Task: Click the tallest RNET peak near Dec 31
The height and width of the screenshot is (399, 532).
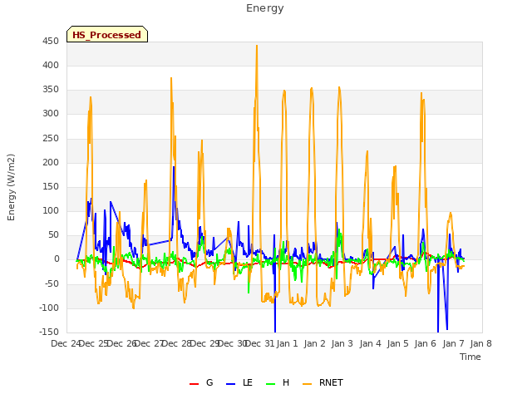Action: point(257,46)
